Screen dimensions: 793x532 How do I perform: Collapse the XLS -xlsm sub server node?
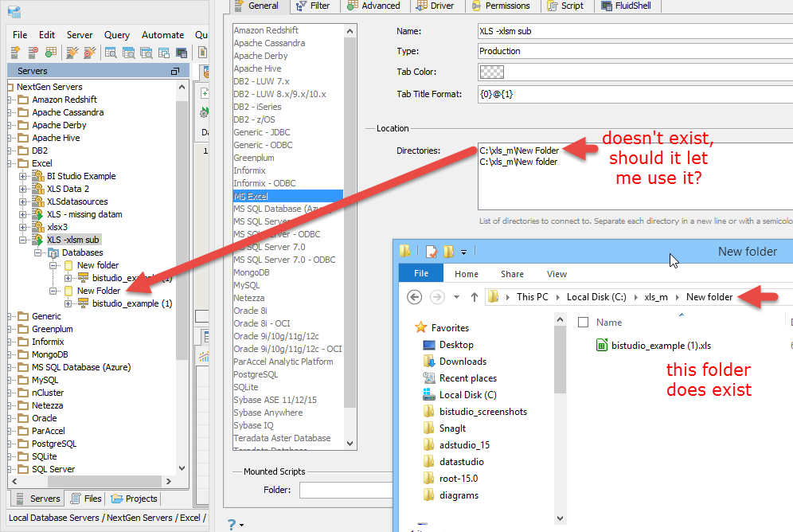pyautogui.click(x=23, y=240)
